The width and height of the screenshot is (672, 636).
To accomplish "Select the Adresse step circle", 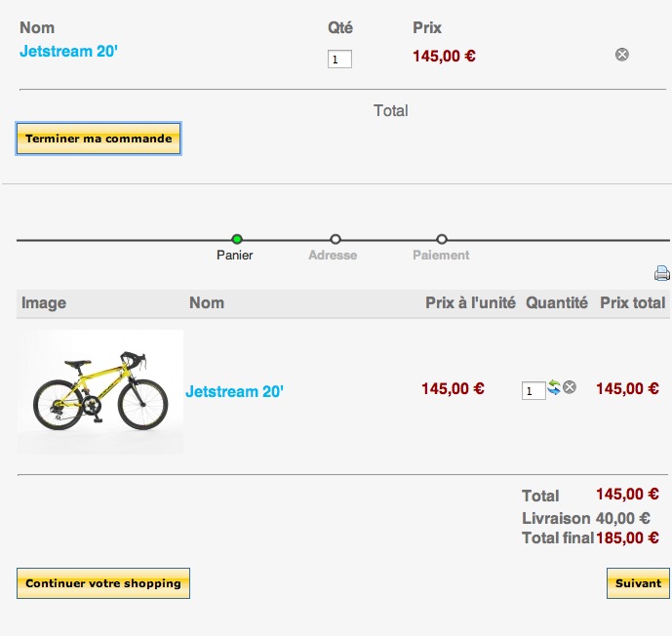I will 336,239.
